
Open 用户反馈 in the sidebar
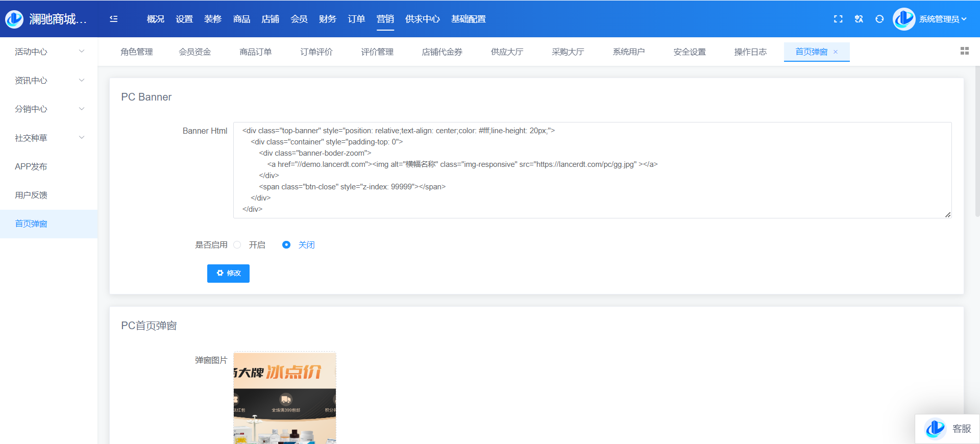click(x=31, y=195)
